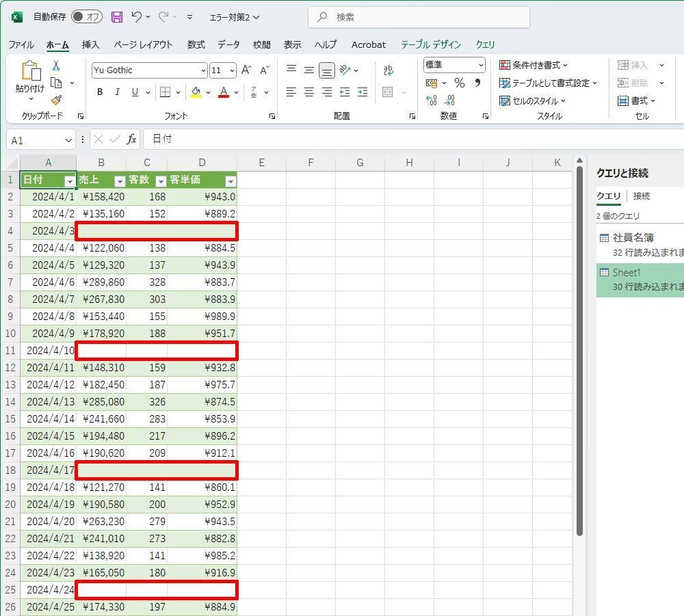684x616 pixels.
Task: Center text horizontally icon
Action: (x=309, y=92)
